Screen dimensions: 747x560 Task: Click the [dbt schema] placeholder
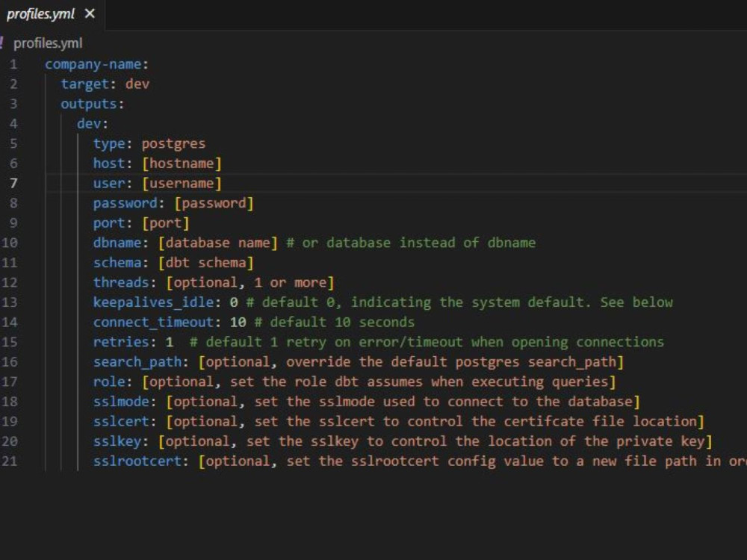coord(206,263)
